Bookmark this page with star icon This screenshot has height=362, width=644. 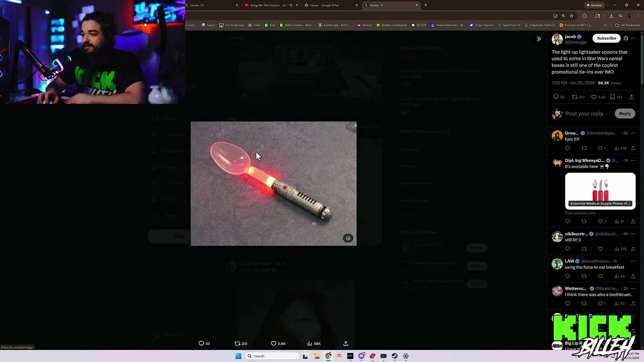coord(572,16)
